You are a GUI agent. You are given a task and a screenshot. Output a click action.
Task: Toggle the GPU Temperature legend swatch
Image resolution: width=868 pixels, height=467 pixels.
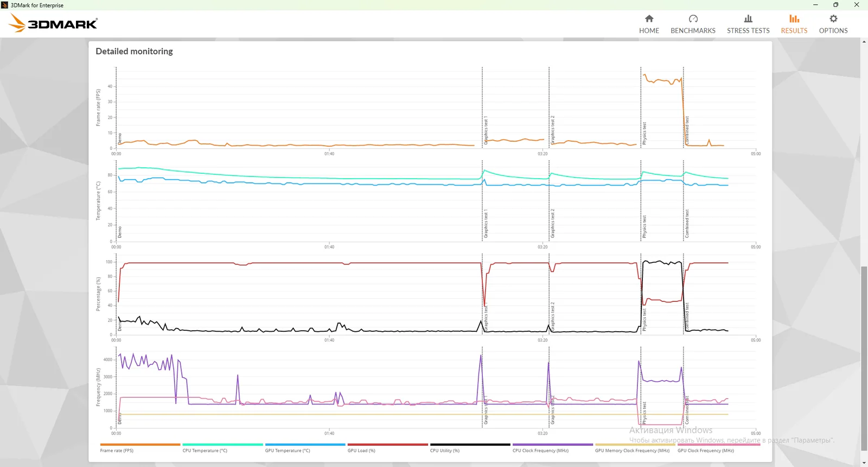point(305,444)
